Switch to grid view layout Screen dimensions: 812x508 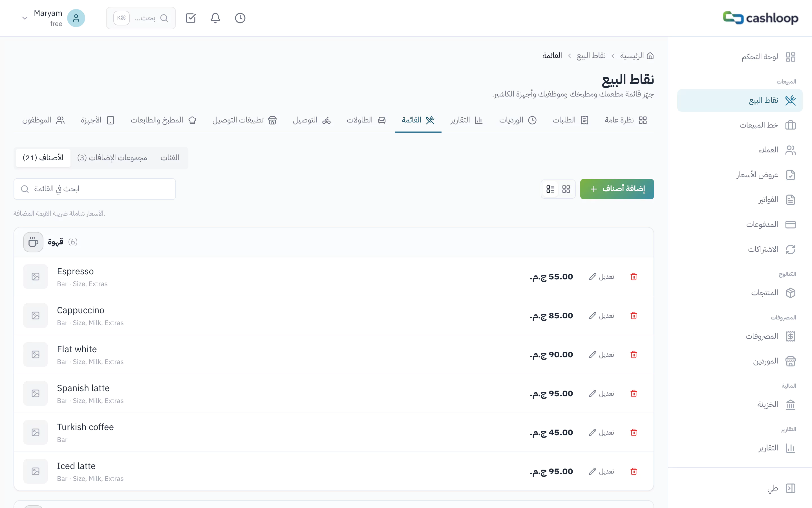coord(566,189)
